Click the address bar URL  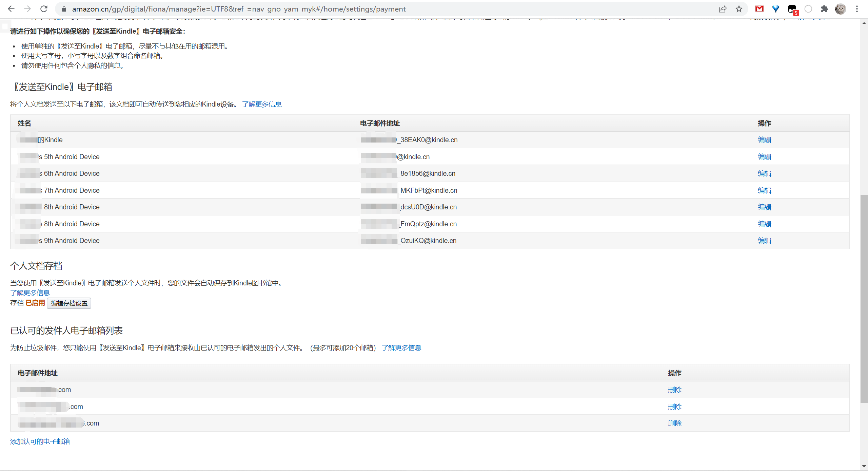tap(239, 9)
